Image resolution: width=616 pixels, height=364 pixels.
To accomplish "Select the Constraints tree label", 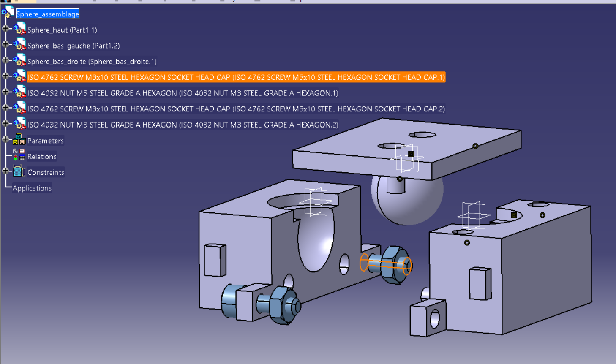I will point(46,172).
